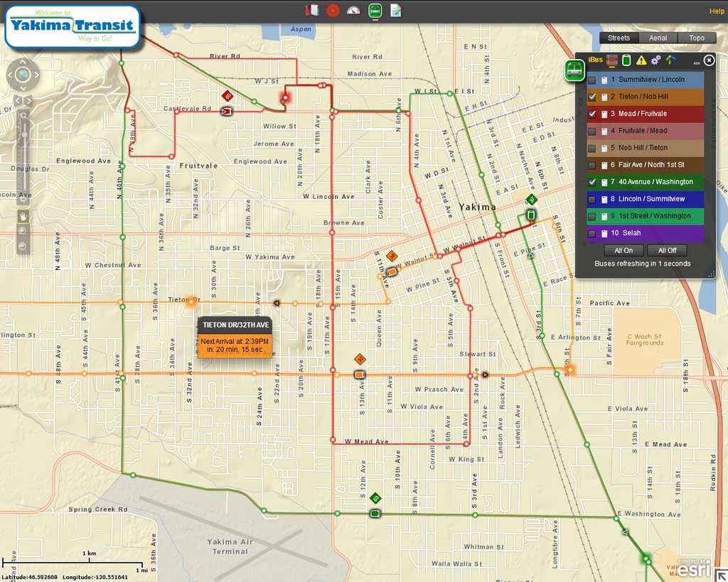Switch basemap to Topo tab

point(697,38)
